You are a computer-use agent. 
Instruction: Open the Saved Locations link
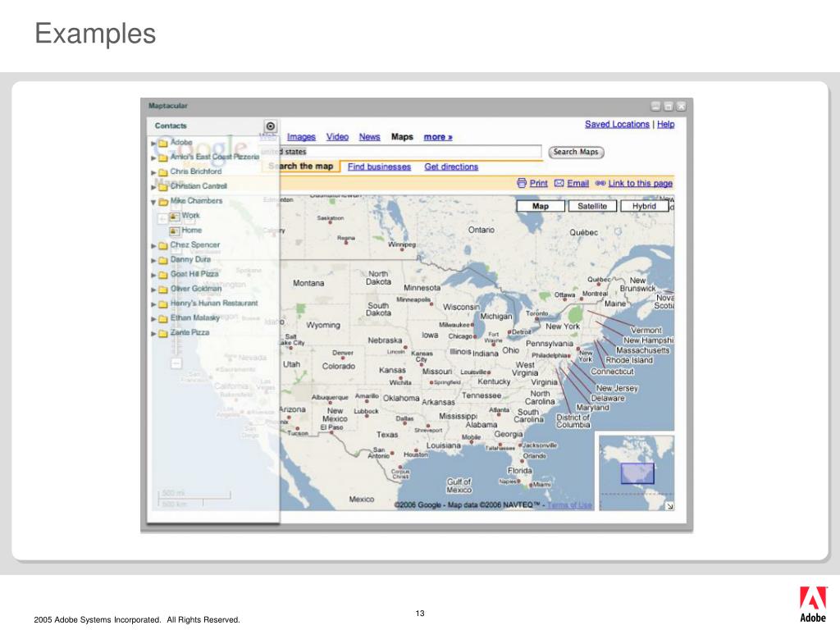click(x=617, y=125)
